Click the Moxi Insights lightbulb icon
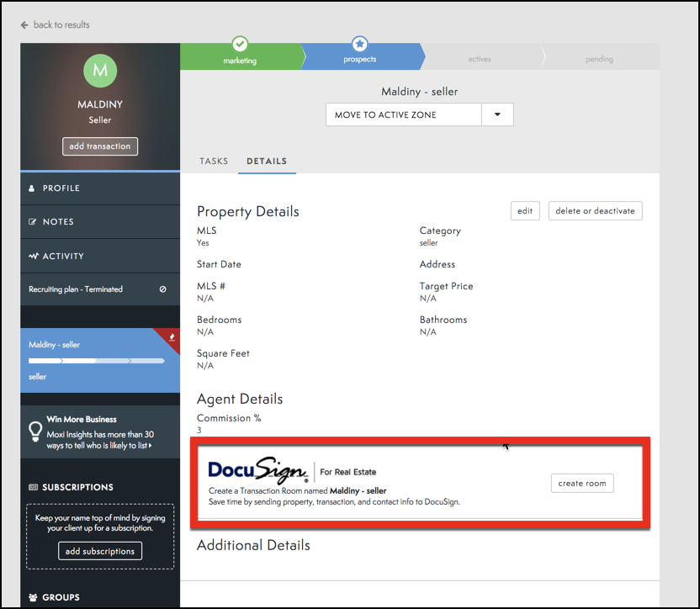Viewport: 700px width, 609px height. [x=35, y=432]
